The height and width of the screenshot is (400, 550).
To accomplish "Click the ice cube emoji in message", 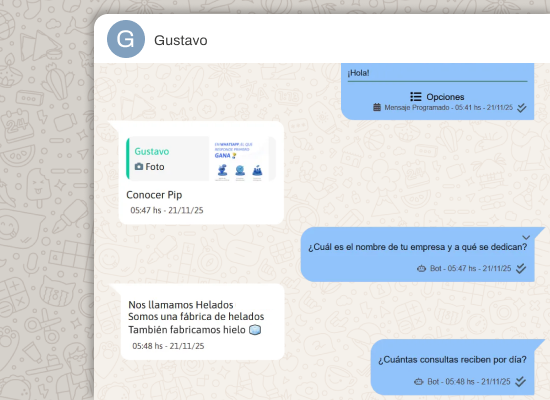I will [255, 330].
